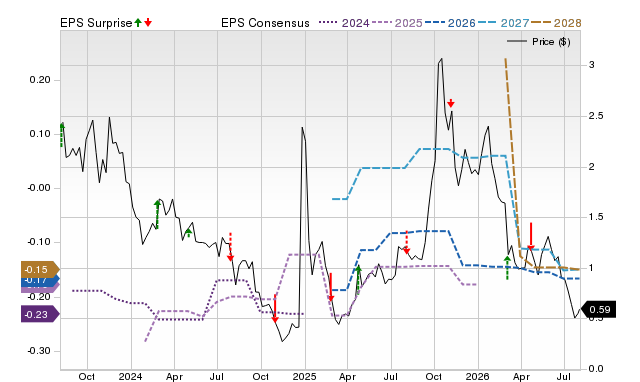Click the green up arrow beside EPS Surprise legend
Image resolution: width=640 pixels, height=382 pixels.
[x=138, y=23]
